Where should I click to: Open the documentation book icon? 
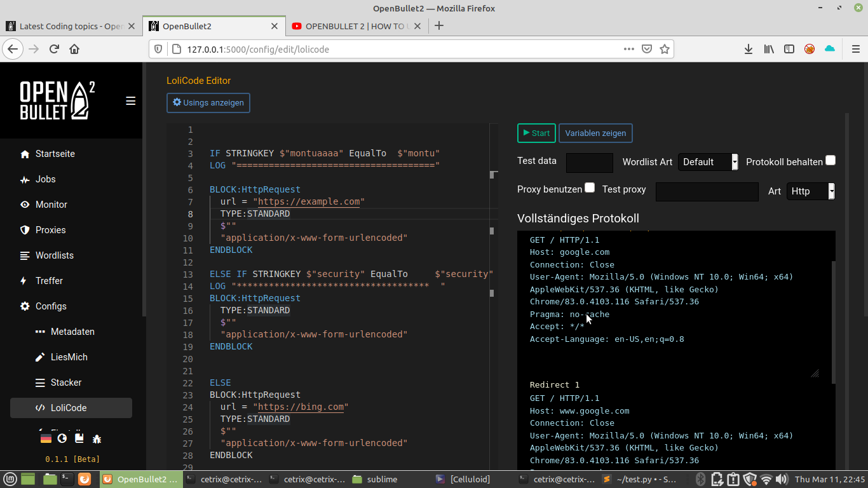pos(79,438)
